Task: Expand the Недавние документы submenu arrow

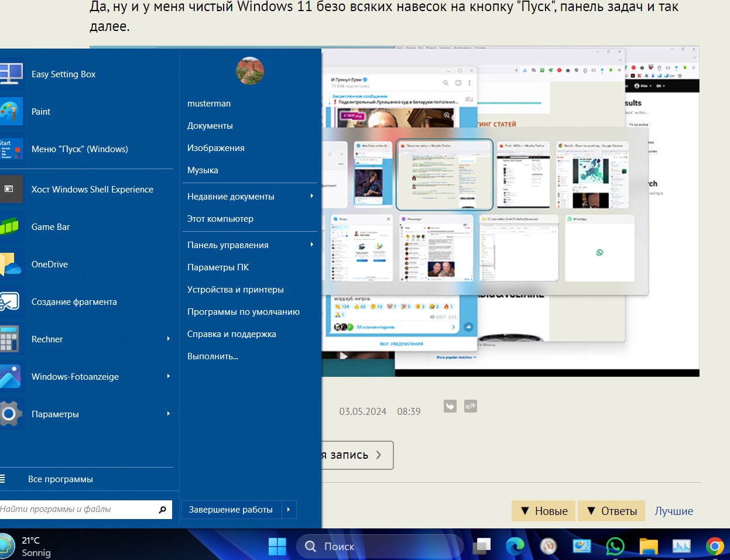Action: [x=311, y=196]
